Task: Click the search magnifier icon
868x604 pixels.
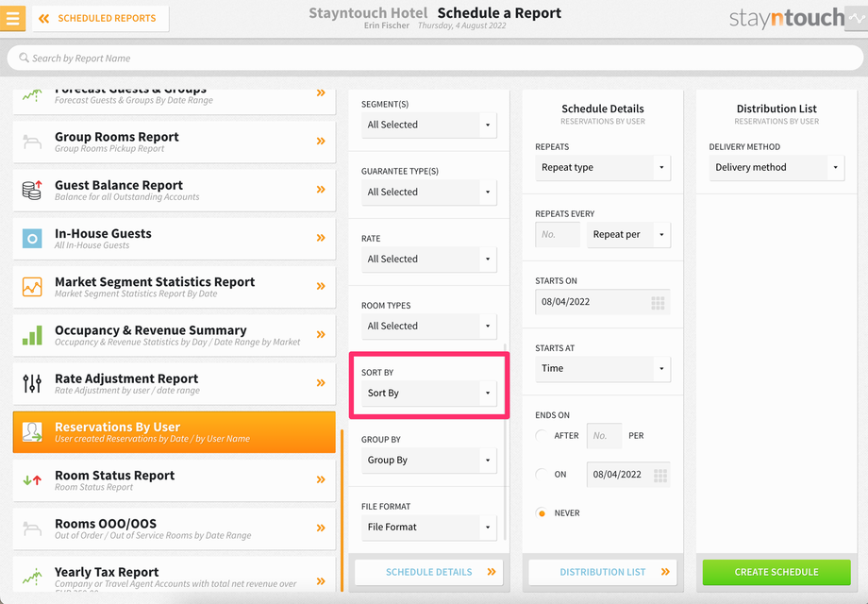Action: coord(24,58)
